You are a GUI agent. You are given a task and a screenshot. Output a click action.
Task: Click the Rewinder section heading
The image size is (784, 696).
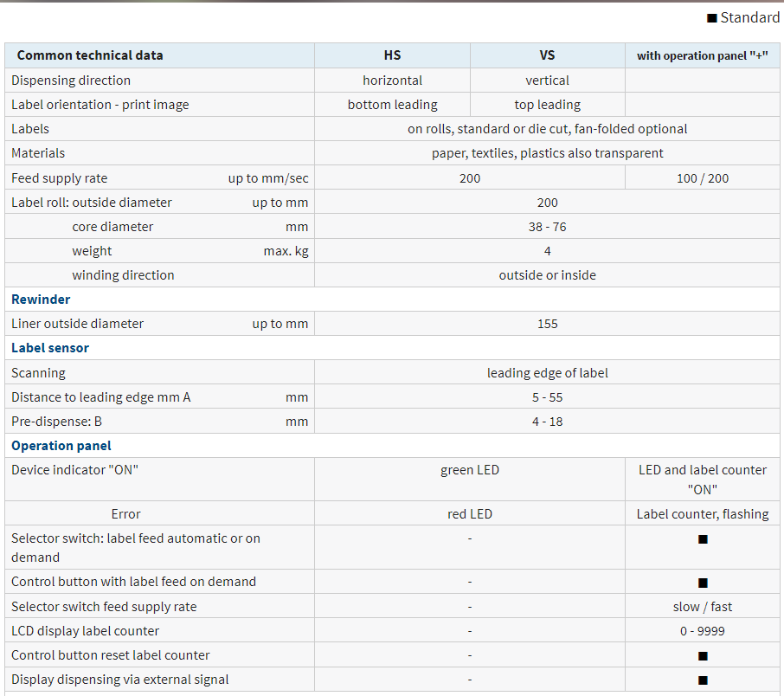point(41,300)
